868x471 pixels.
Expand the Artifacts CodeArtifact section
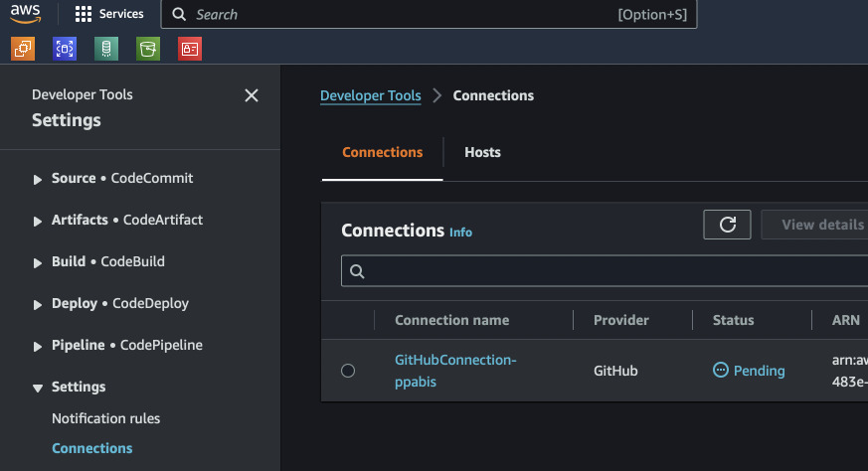coord(37,221)
